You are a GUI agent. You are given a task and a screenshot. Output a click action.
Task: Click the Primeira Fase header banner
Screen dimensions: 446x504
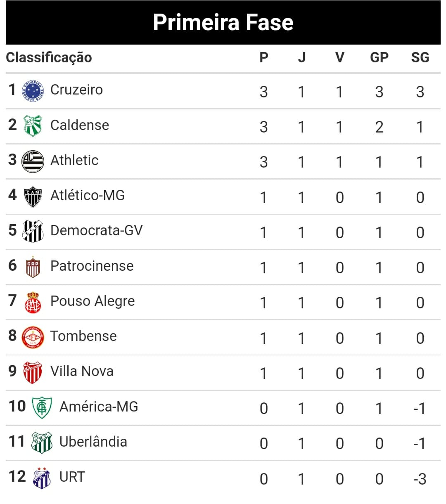(223, 22)
